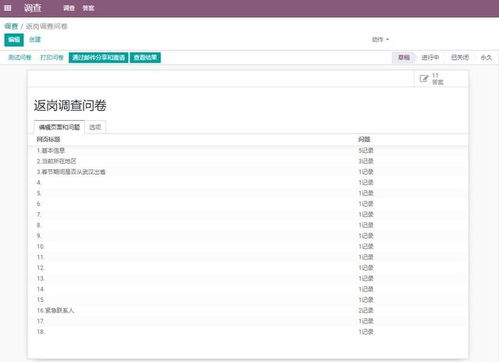Click the 5记录 cell of 基本信息
Viewport: 499px width, 362px height.
[366, 151]
